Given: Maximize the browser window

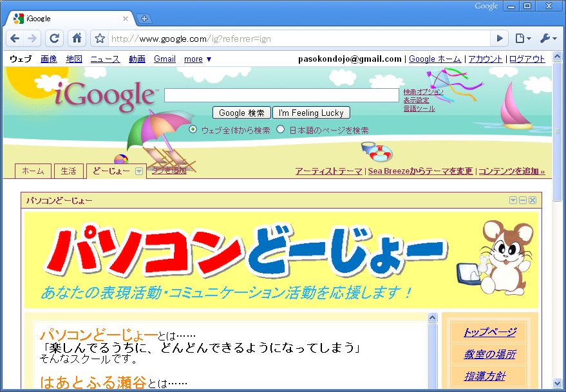Looking at the screenshot, I should tap(528, 6).
